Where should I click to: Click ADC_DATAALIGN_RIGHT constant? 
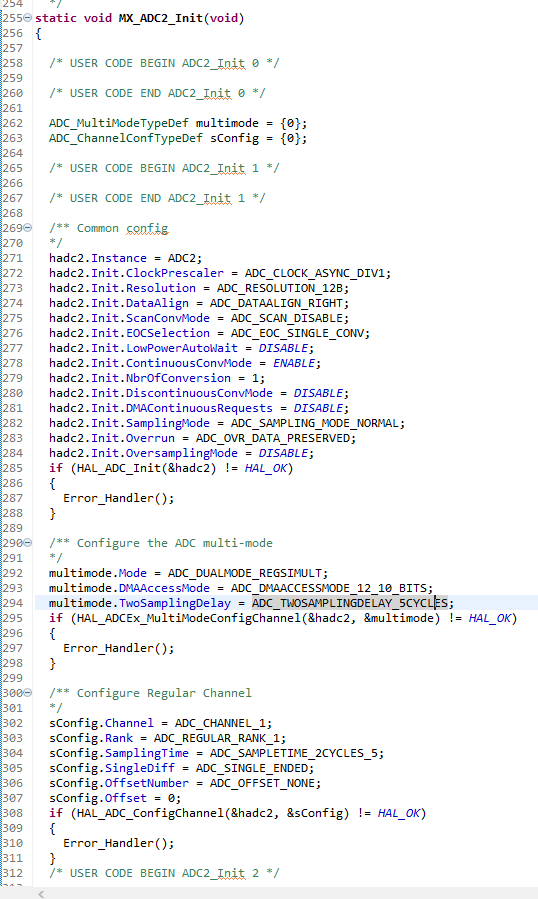[276, 303]
